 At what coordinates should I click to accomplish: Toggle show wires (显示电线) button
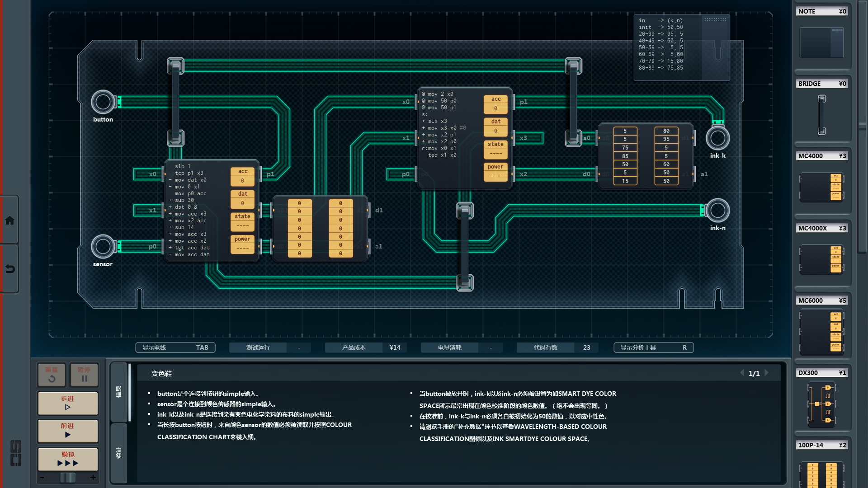[x=175, y=347]
